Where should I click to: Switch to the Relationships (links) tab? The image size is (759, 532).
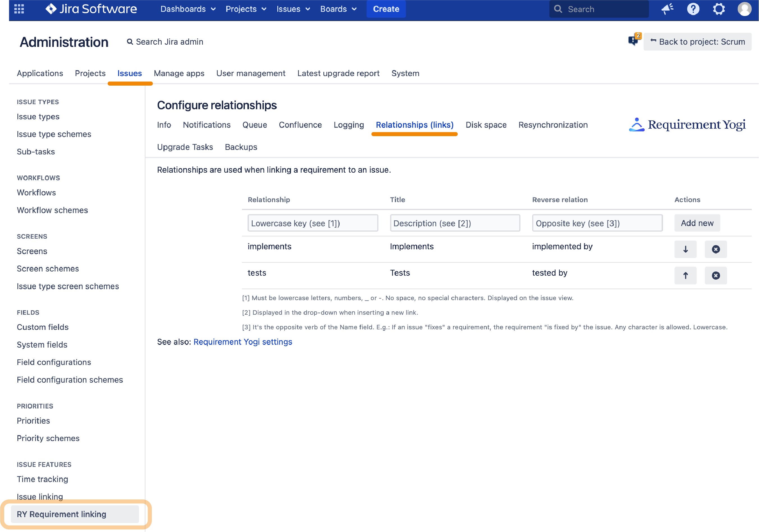(x=415, y=125)
